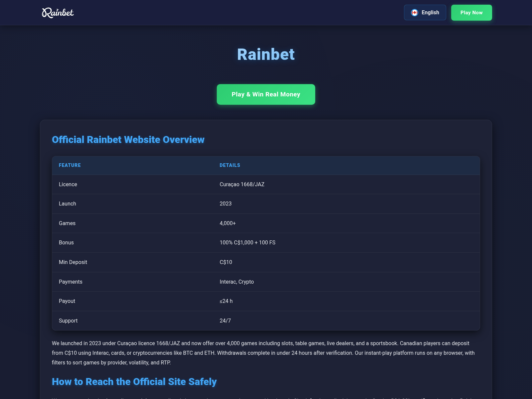
Task: Select the Support row label
Action: [68, 321]
